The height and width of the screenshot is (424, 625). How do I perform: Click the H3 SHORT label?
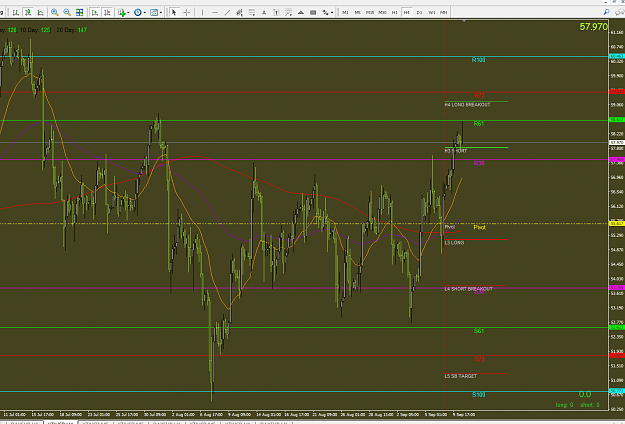tap(456, 151)
